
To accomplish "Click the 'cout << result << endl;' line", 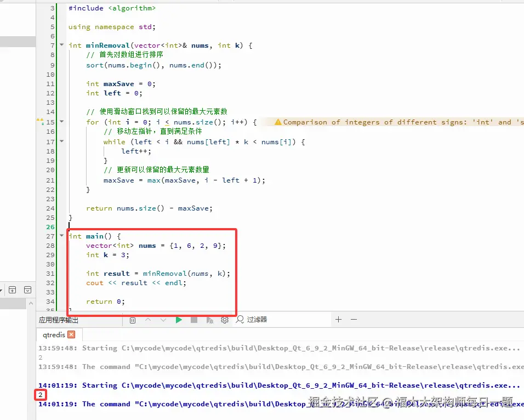I will (x=136, y=283).
